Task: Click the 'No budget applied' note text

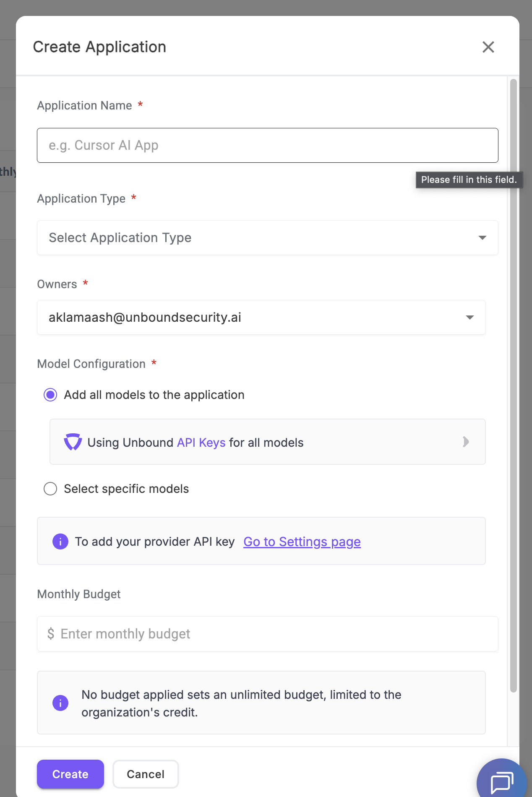Action: (241, 703)
